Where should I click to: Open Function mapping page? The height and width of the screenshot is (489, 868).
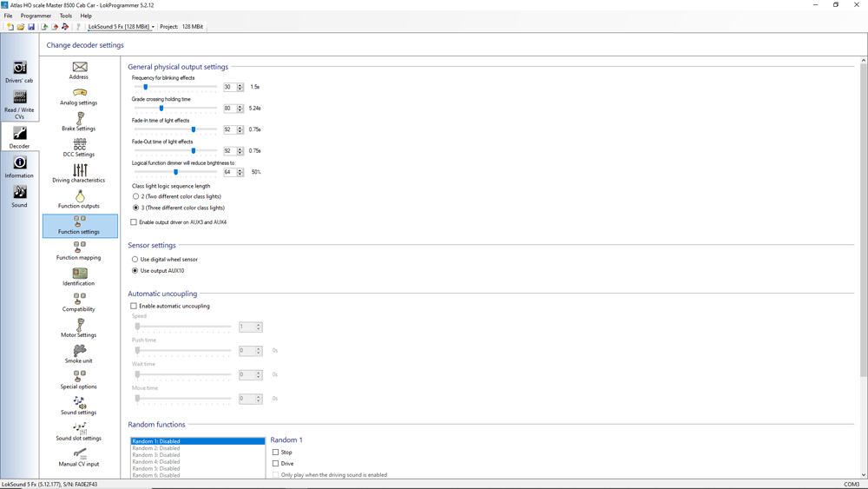pos(79,251)
